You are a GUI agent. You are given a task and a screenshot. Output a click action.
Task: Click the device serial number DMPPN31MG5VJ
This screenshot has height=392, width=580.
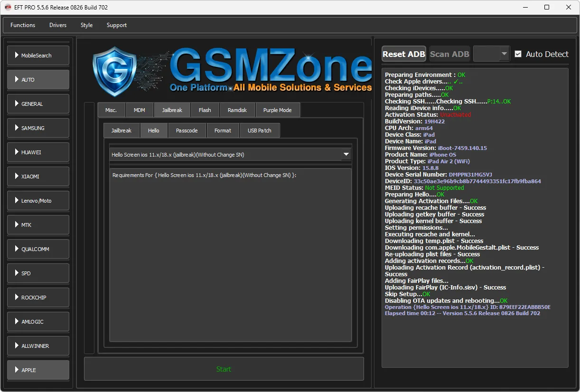(470, 175)
